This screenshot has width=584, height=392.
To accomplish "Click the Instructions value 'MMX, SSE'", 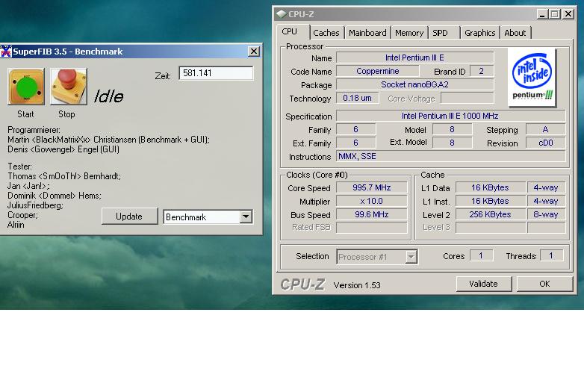I will coord(450,156).
